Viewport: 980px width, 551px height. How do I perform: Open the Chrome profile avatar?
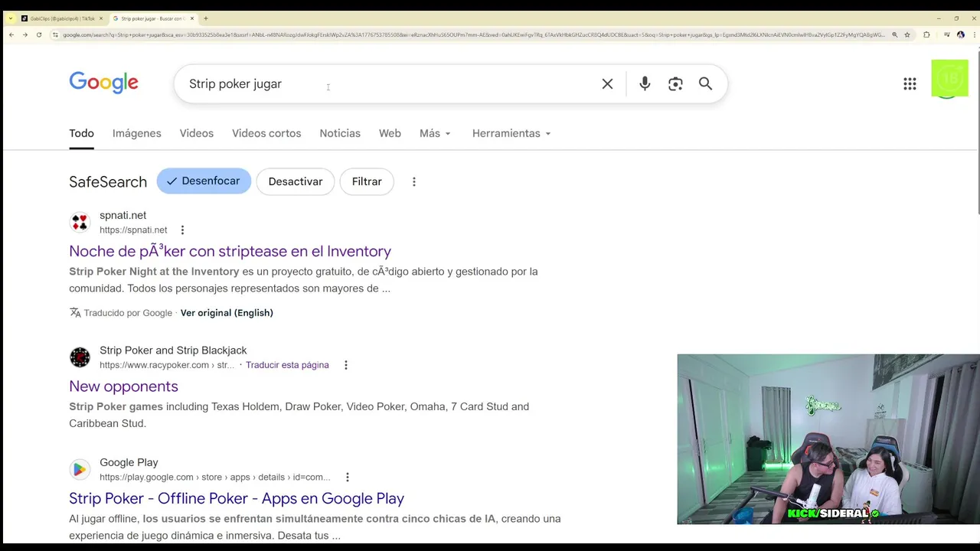point(961,34)
